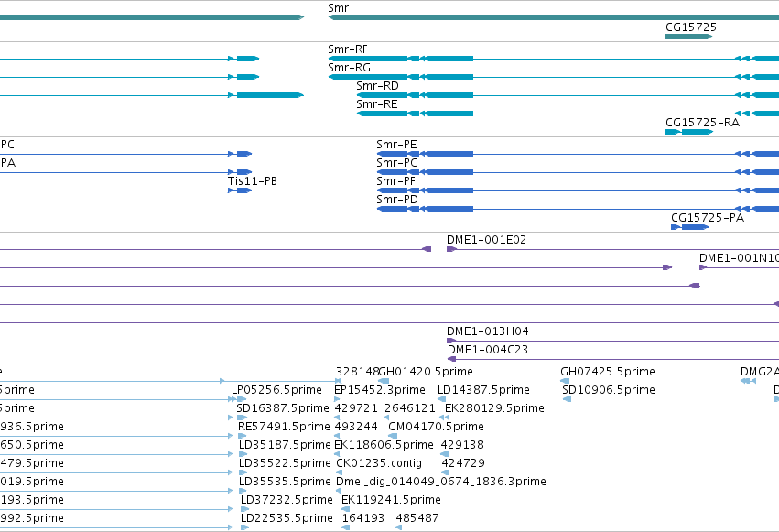779x532 pixels.
Task: Select the Dmel_dig_014049_0674_1836.3prime label
Action: coord(441,482)
